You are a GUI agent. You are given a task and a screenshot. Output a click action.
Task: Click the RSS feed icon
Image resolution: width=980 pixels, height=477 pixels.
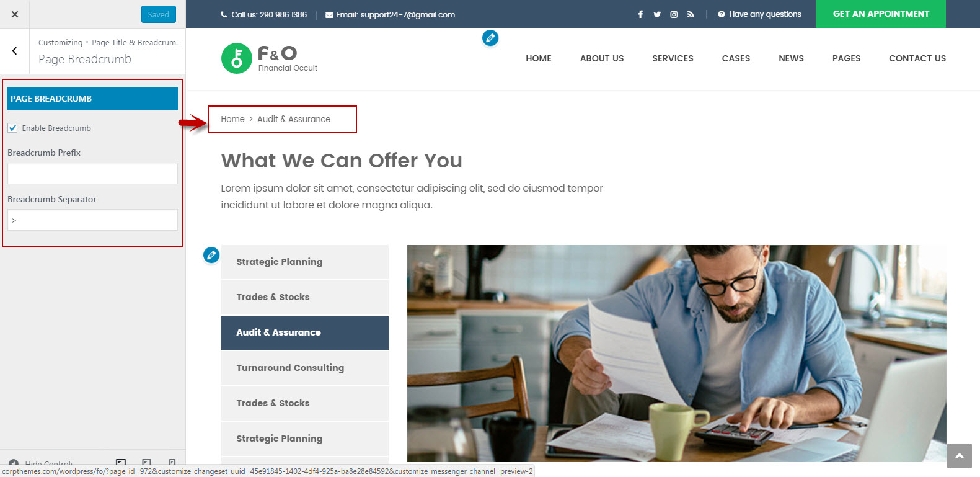[x=691, y=14]
